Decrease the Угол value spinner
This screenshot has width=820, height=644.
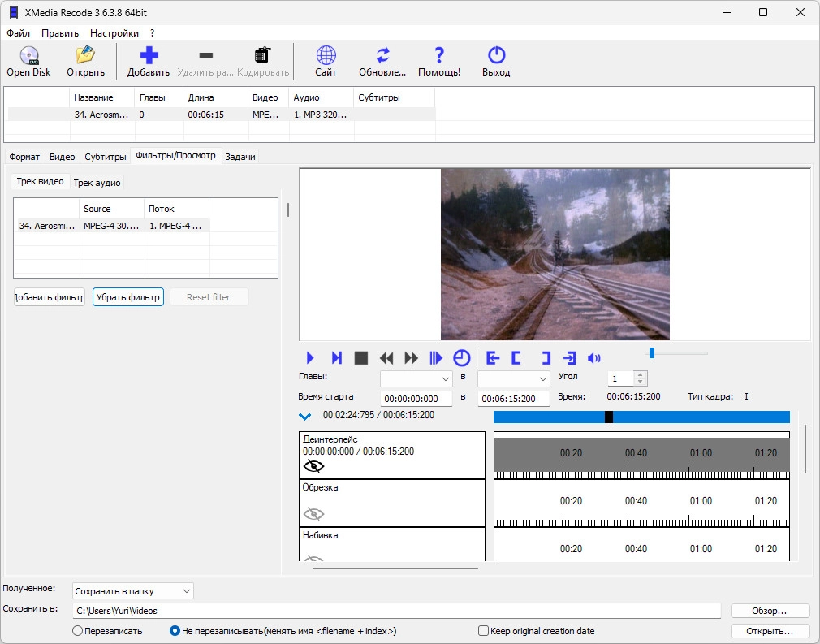(x=640, y=382)
